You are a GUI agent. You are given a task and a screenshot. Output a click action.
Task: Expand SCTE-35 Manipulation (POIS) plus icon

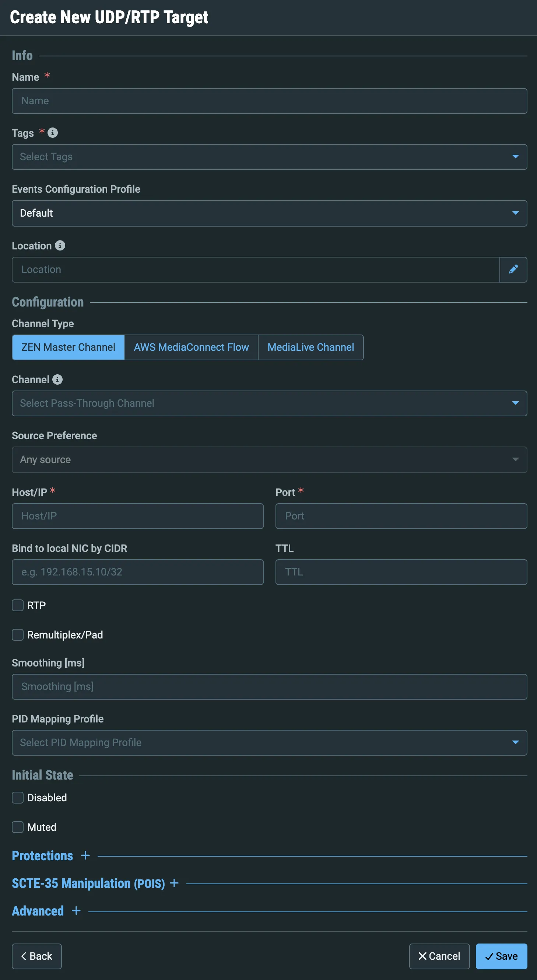[x=174, y=883]
